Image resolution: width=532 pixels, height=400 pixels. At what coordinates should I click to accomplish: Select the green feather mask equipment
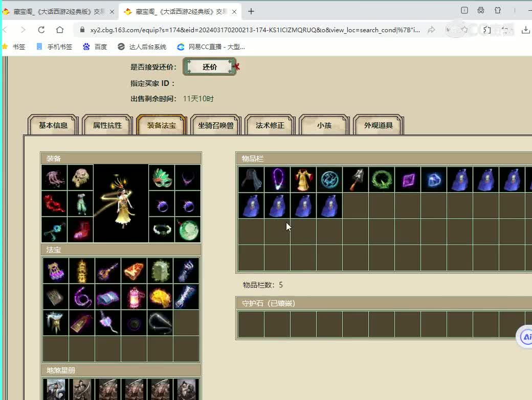pos(162,177)
